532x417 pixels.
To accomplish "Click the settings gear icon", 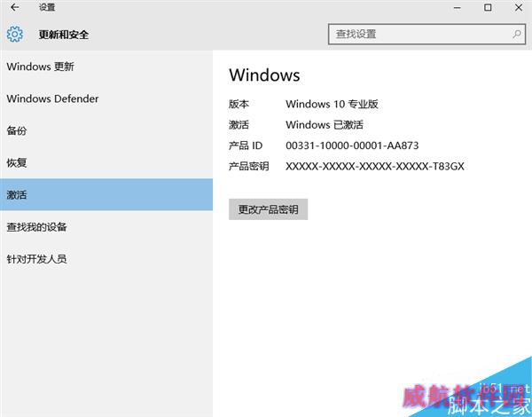I will coord(15,34).
